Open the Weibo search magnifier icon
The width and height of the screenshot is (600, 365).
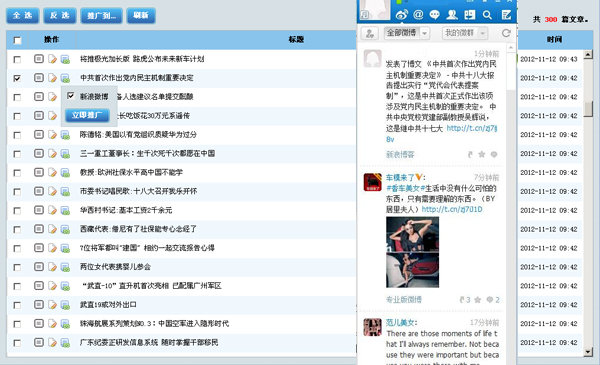click(x=487, y=15)
